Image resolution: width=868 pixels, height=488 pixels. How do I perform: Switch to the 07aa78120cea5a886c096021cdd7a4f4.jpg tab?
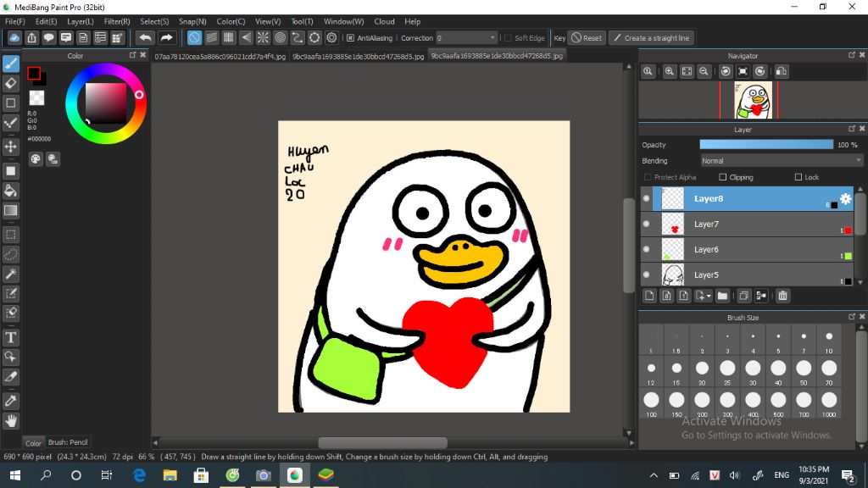[220, 56]
